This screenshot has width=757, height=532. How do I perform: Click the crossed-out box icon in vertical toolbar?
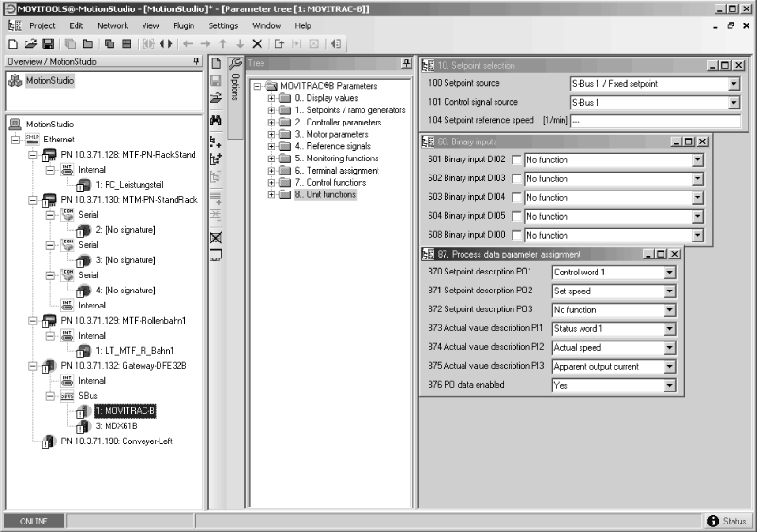[216, 238]
